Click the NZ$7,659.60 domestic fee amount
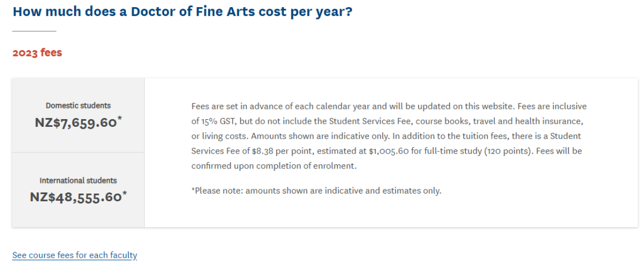This screenshot has height=268, width=644. point(76,122)
